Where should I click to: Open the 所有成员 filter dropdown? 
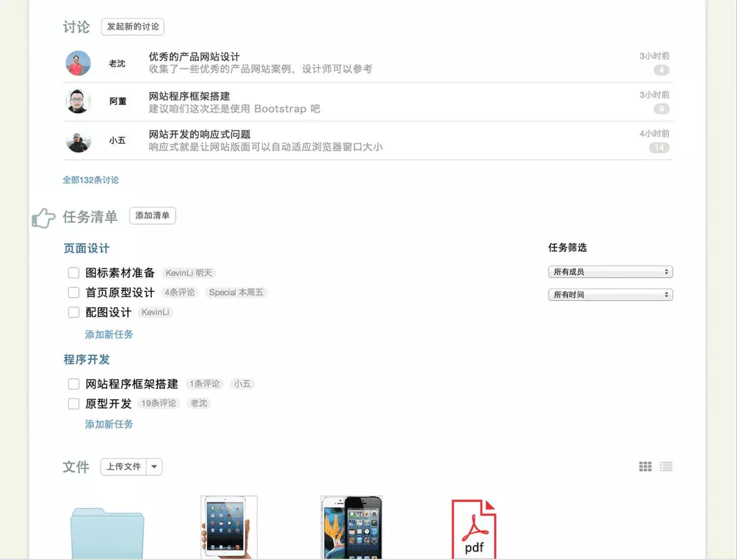pos(610,272)
